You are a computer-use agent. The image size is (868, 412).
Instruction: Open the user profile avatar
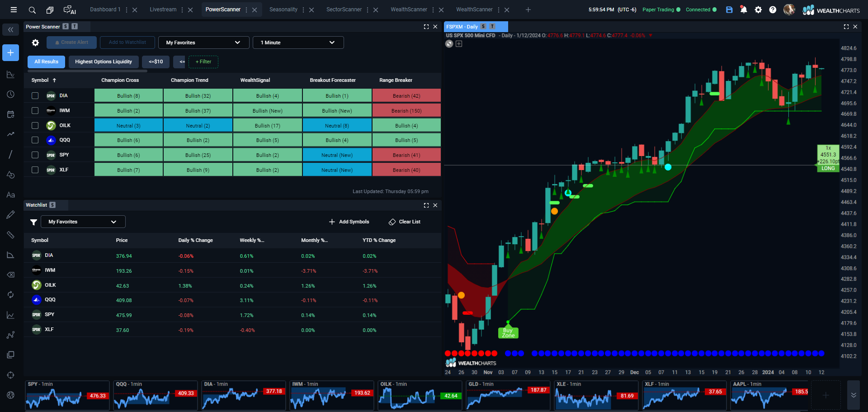(789, 9)
